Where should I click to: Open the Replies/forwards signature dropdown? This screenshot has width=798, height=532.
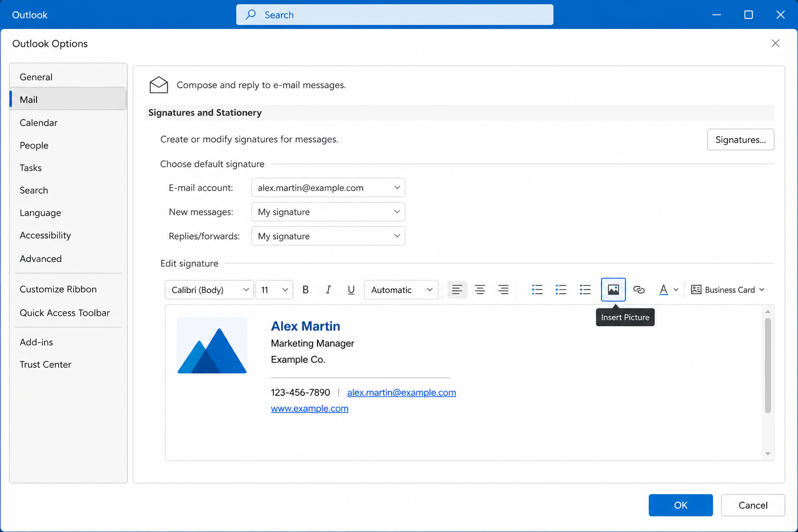point(328,236)
